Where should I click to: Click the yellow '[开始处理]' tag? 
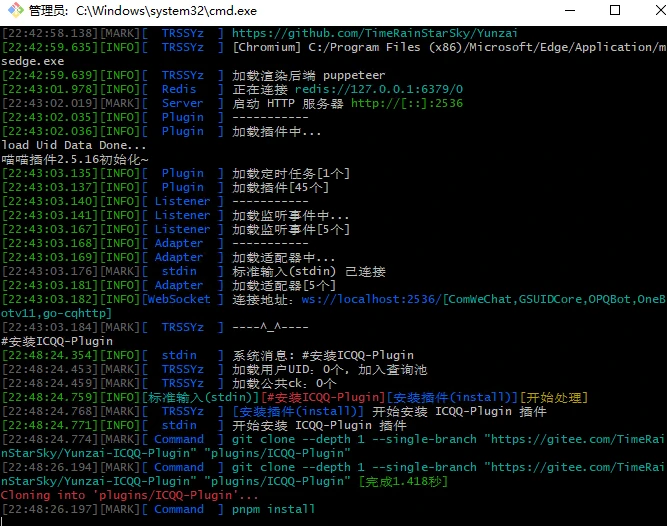(554, 397)
